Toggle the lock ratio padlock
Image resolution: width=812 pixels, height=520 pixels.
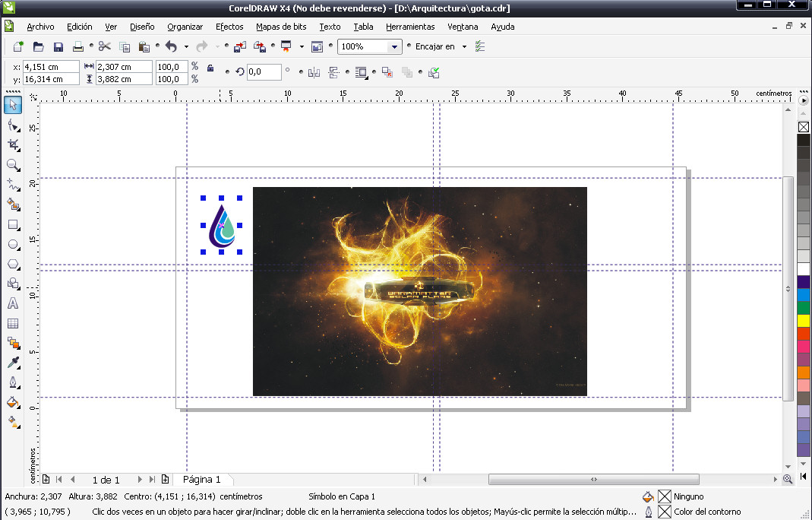(x=210, y=68)
